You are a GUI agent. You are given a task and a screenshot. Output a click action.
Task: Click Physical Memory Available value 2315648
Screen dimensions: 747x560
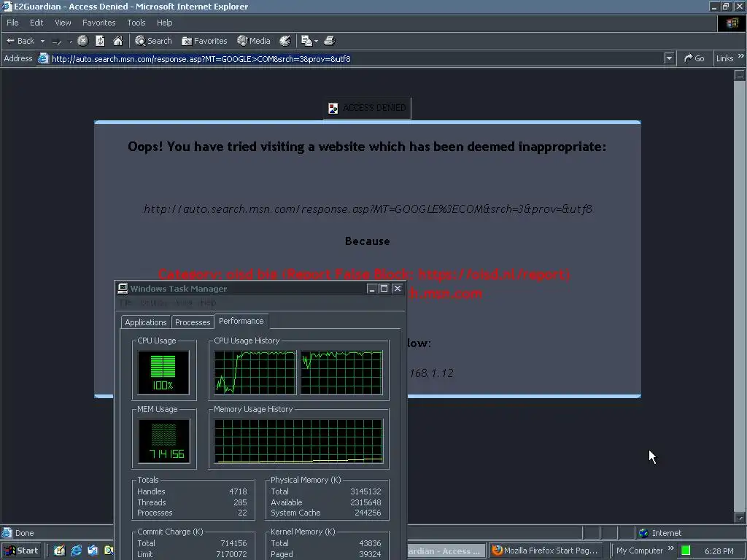coord(366,502)
